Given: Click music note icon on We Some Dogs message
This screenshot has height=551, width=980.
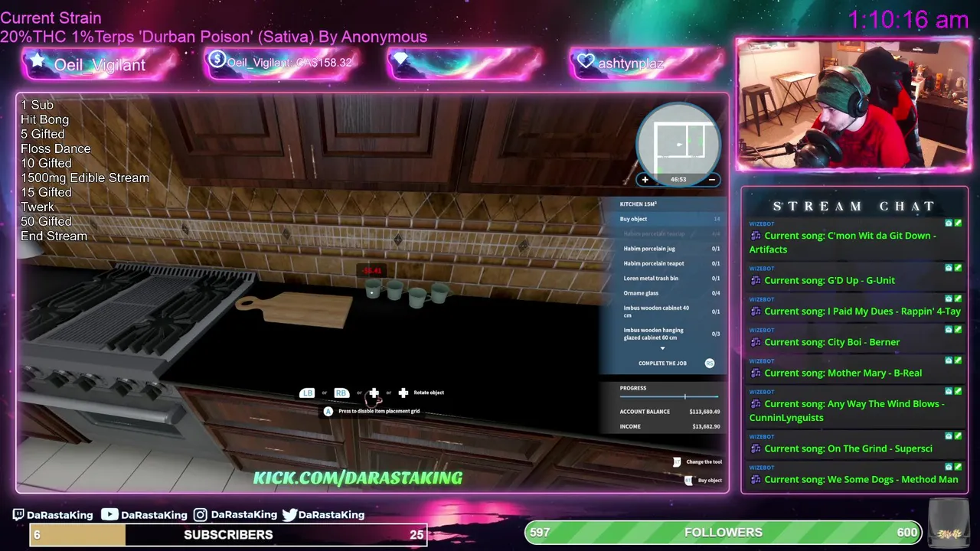Looking at the screenshot, I should pos(756,480).
